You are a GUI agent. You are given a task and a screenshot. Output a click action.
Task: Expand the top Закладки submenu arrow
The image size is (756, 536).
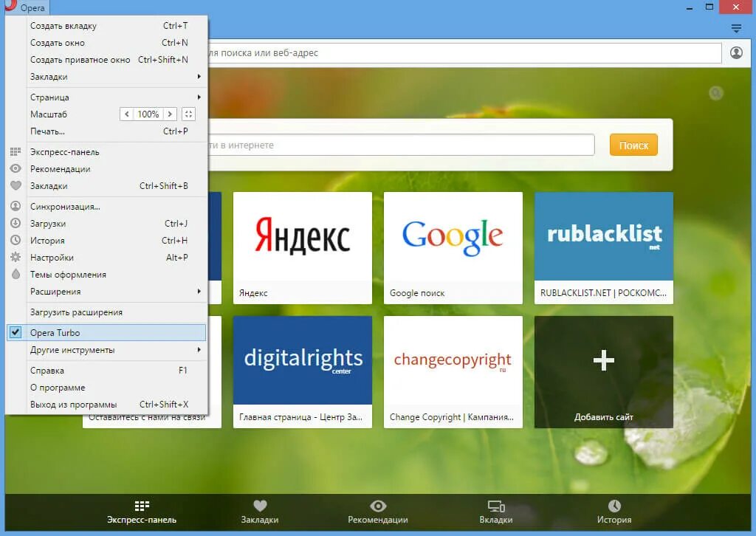[199, 77]
